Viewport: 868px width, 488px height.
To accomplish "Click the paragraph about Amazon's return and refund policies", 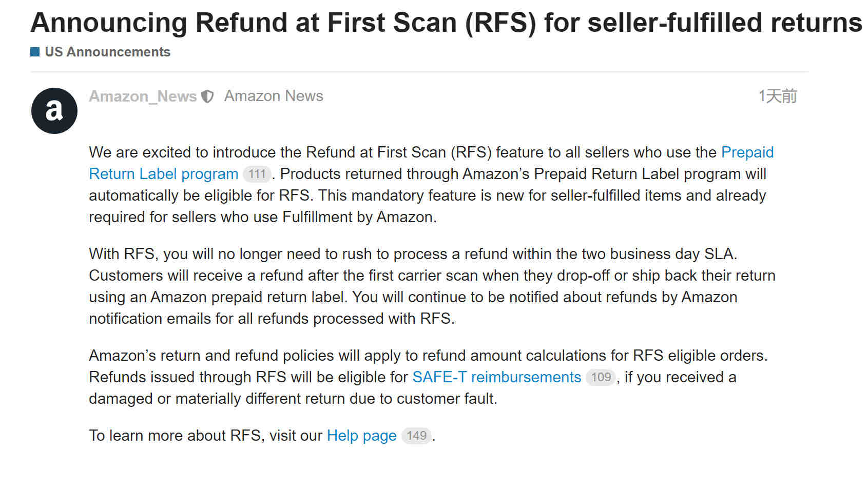I will click(x=428, y=377).
